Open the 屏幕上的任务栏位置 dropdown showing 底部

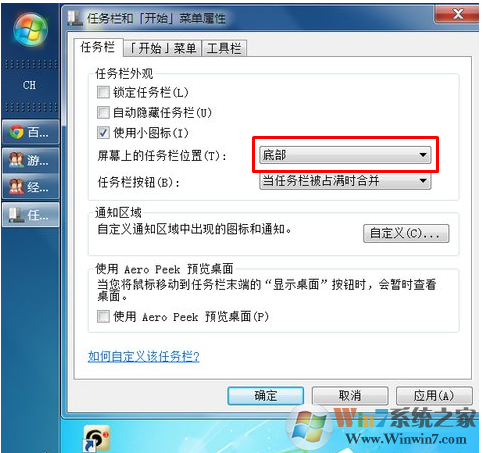pyautogui.click(x=345, y=155)
